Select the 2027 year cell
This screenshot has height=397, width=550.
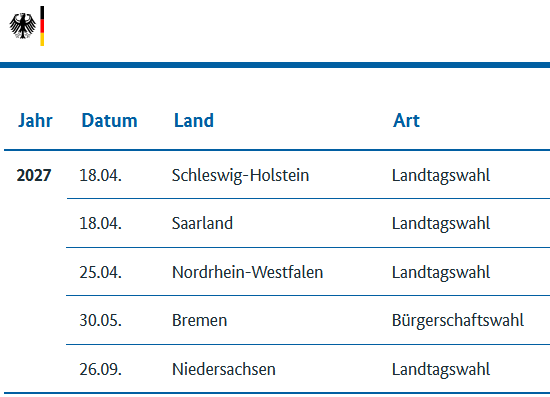34,175
